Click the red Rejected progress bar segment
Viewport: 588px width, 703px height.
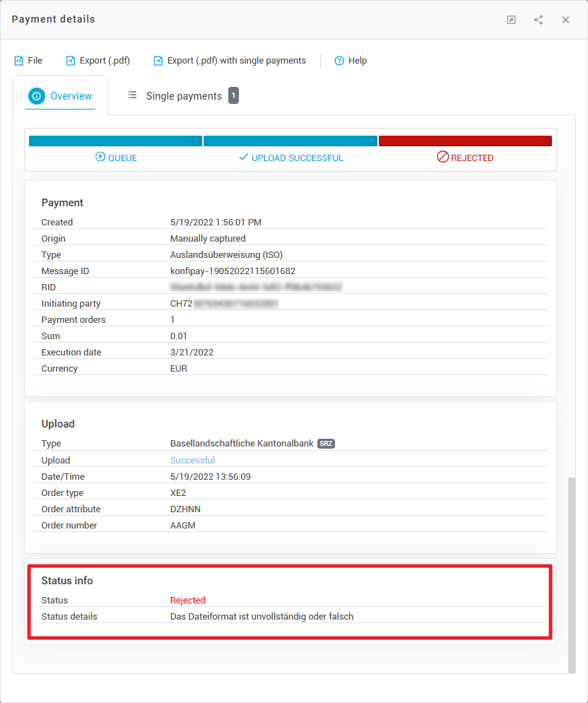coord(465,141)
